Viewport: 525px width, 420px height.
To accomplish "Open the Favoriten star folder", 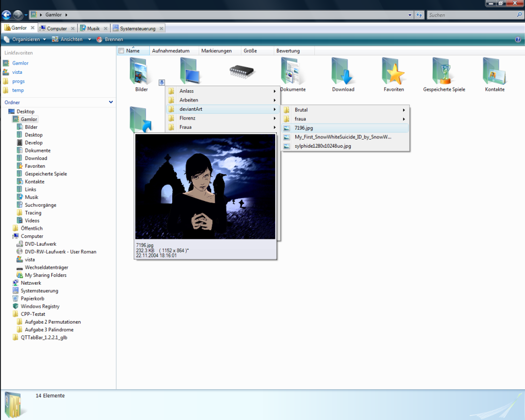I will tap(394, 71).
